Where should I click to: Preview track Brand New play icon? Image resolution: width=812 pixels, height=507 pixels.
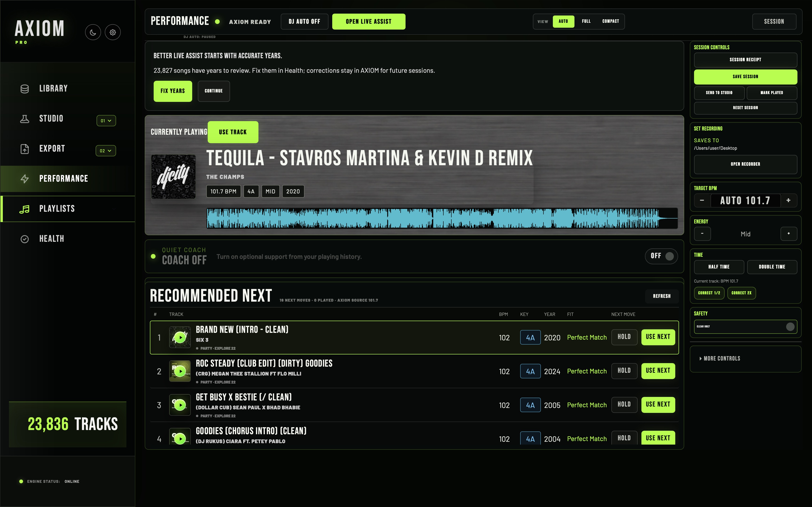[180, 337]
